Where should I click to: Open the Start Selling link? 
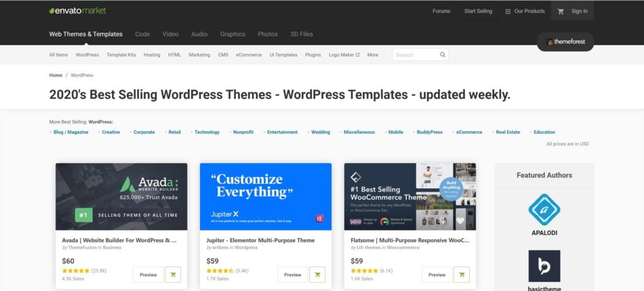pyautogui.click(x=478, y=11)
